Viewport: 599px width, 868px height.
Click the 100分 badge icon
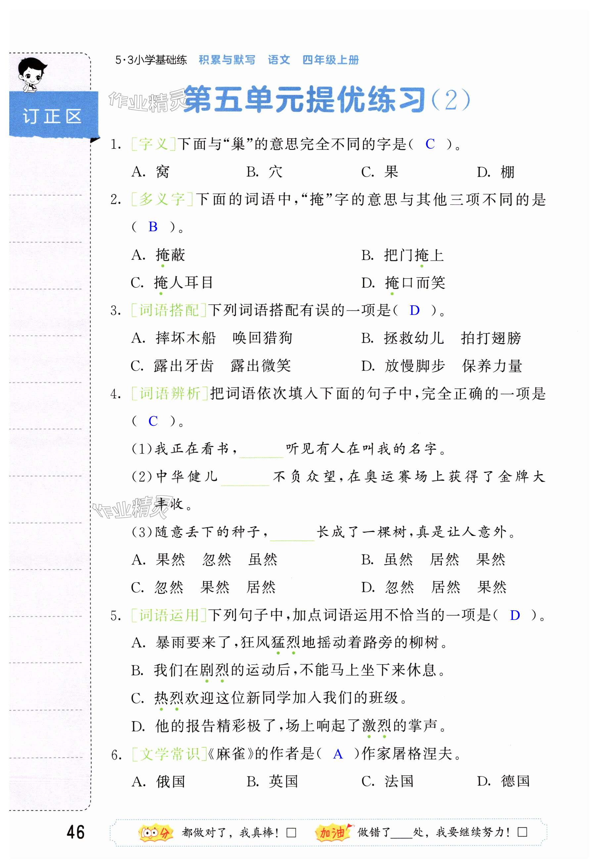(155, 834)
